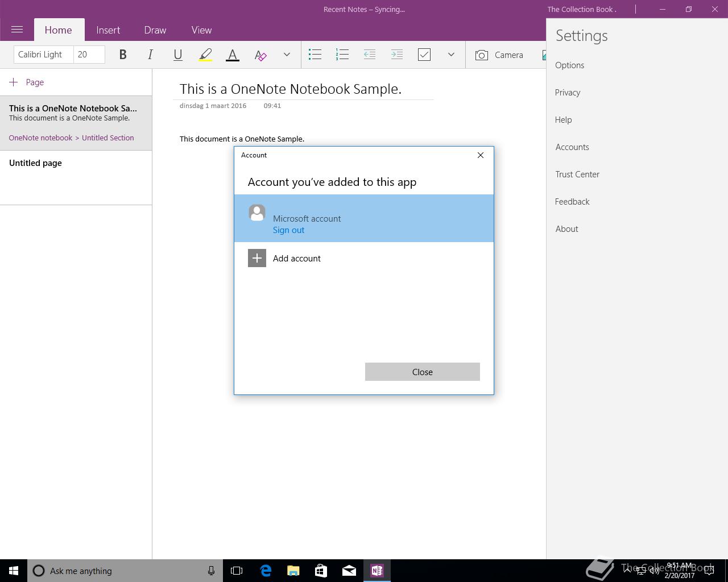The image size is (728, 582).
Task: Click the Cortana microphone icon
Action: pos(211,571)
